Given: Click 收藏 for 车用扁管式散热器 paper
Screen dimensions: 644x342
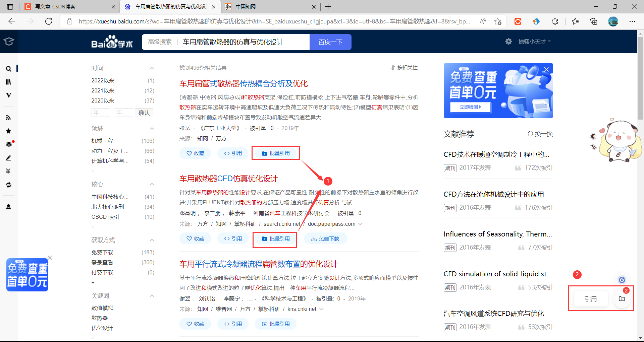Looking at the screenshot, I should pyautogui.click(x=195, y=153).
